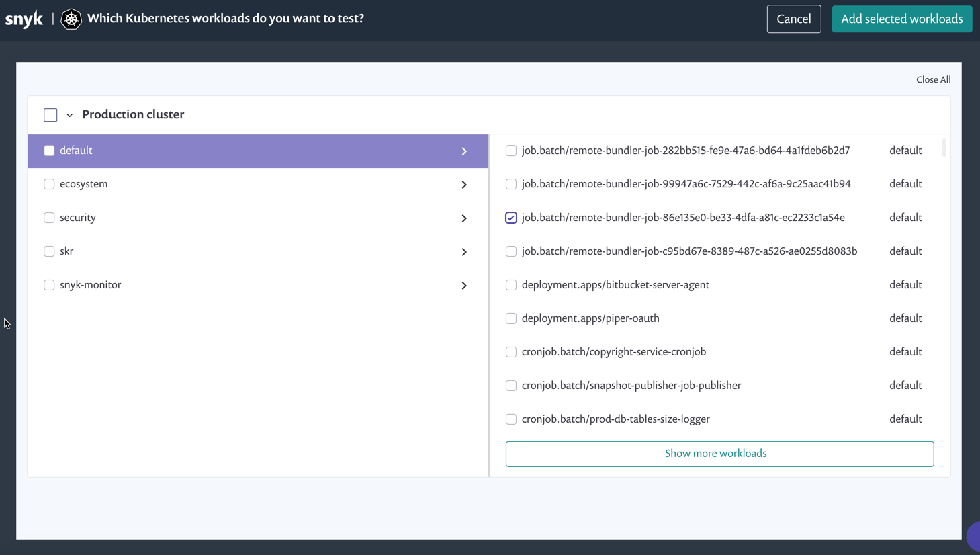Click job name ending ec2233c1a54e
Image resolution: width=980 pixels, height=555 pixels.
(x=683, y=218)
